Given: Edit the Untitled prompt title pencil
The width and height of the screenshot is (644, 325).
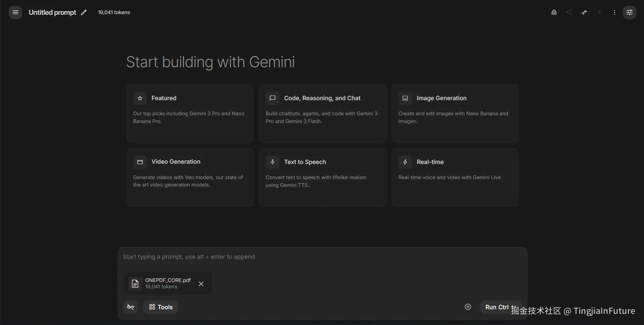Looking at the screenshot, I should 84,12.
